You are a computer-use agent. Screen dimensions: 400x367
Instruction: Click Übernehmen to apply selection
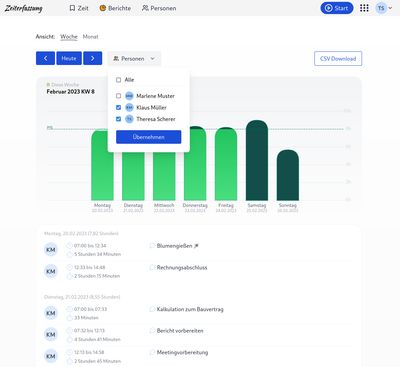149,137
